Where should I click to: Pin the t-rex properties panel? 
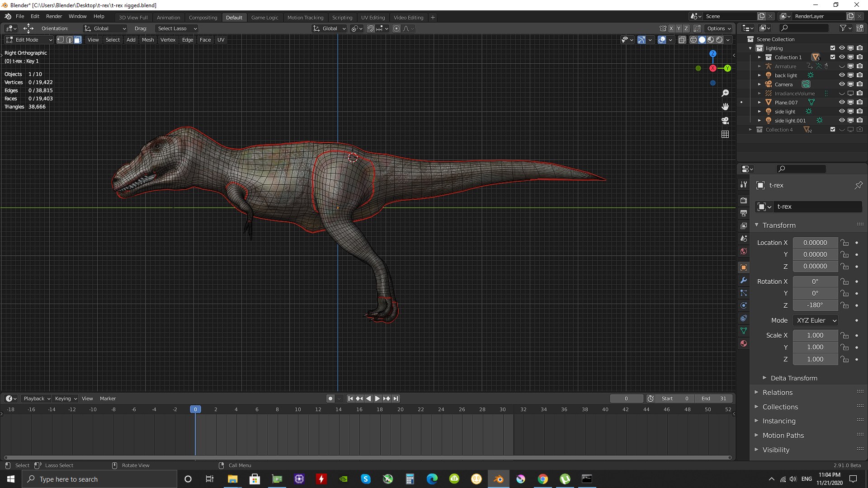859,185
